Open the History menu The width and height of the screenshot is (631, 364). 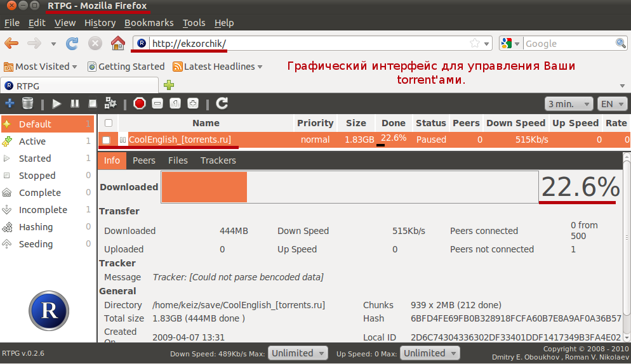pyautogui.click(x=100, y=23)
